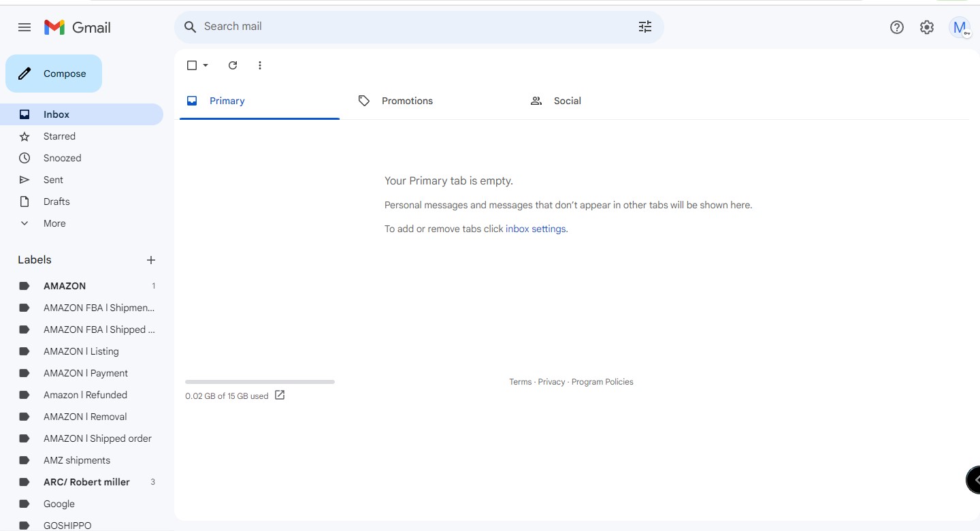Open AMAZON l Removal label
Screen dimensions: 980x531
pos(82,417)
